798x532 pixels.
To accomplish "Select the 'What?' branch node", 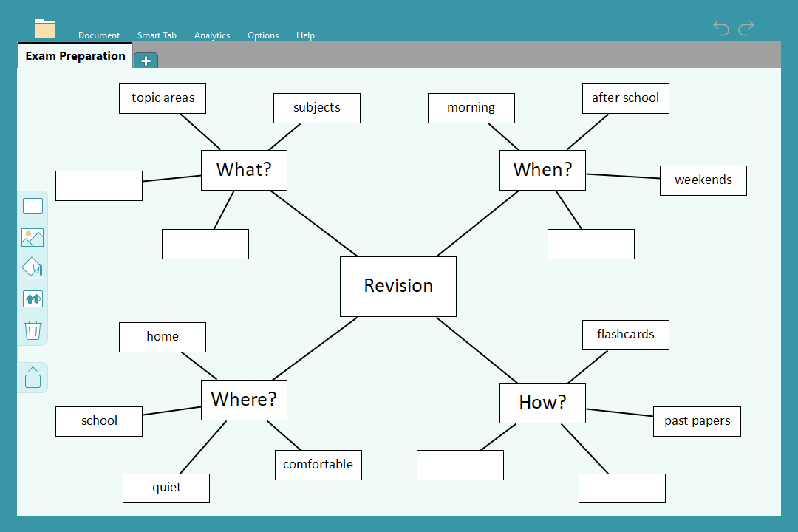I will tap(244, 170).
